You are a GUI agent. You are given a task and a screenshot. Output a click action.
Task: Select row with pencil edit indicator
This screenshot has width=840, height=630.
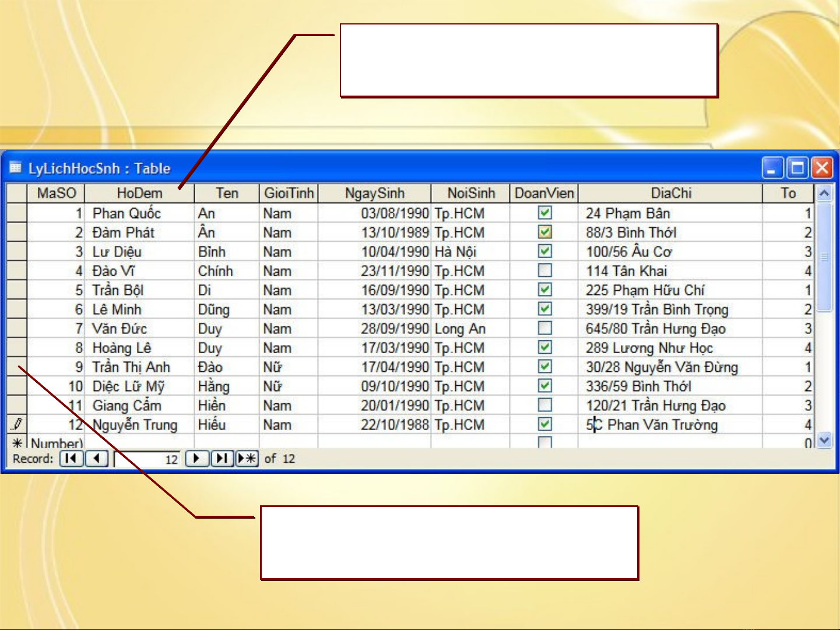click(17, 424)
